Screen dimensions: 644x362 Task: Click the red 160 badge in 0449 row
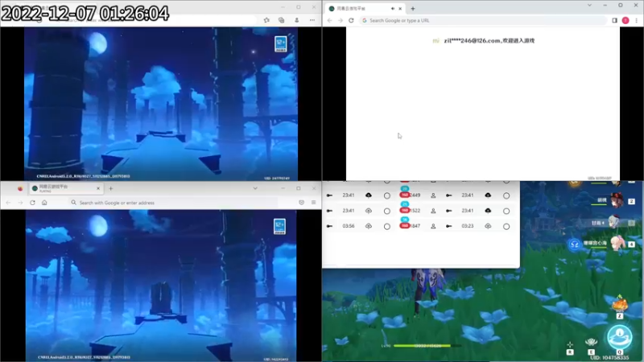click(405, 195)
